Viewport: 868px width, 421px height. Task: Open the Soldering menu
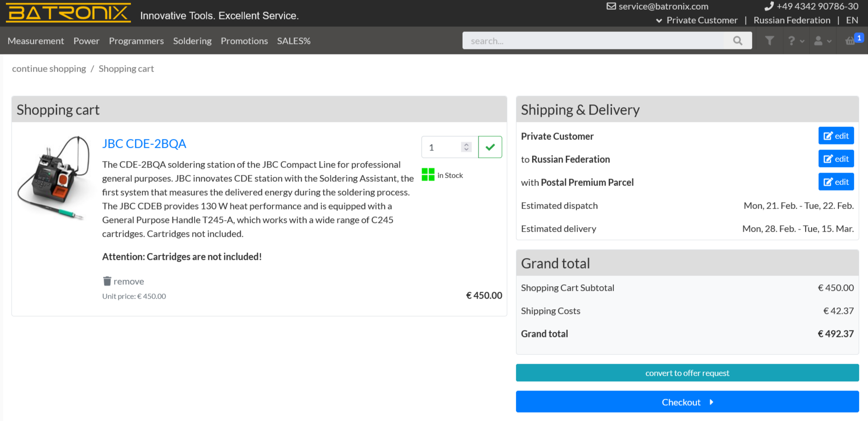[192, 41]
